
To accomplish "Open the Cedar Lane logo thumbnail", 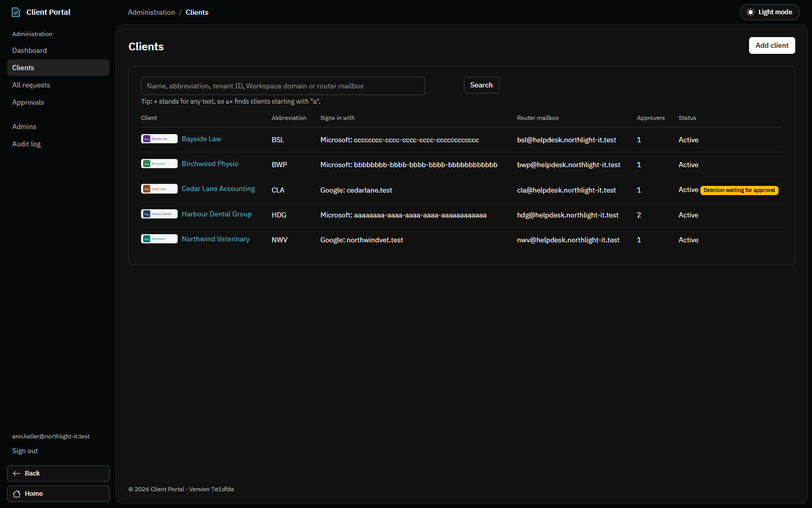I will pyautogui.click(x=159, y=188).
